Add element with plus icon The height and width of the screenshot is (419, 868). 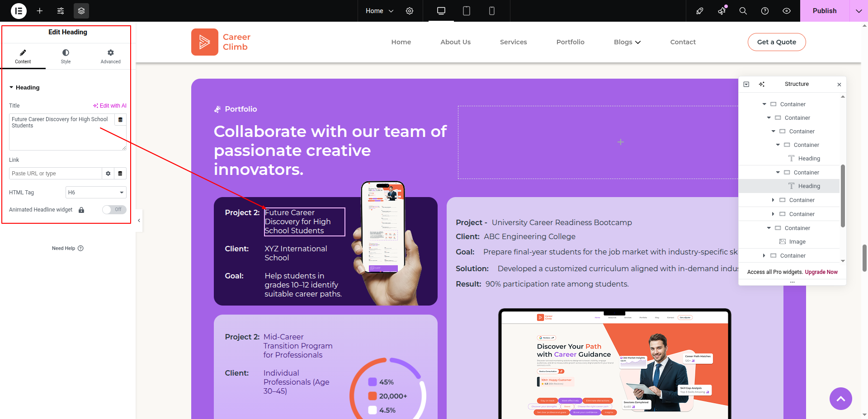click(40, 11)
